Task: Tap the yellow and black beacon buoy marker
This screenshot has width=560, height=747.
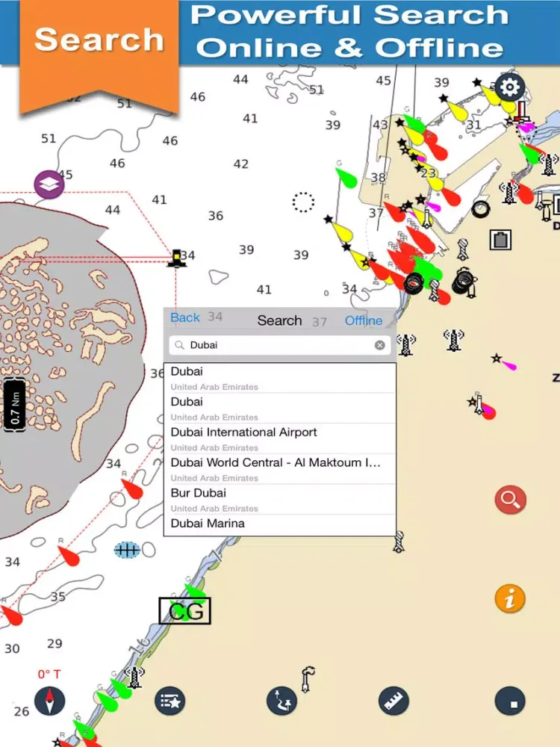Action: [x=177, y=258]
